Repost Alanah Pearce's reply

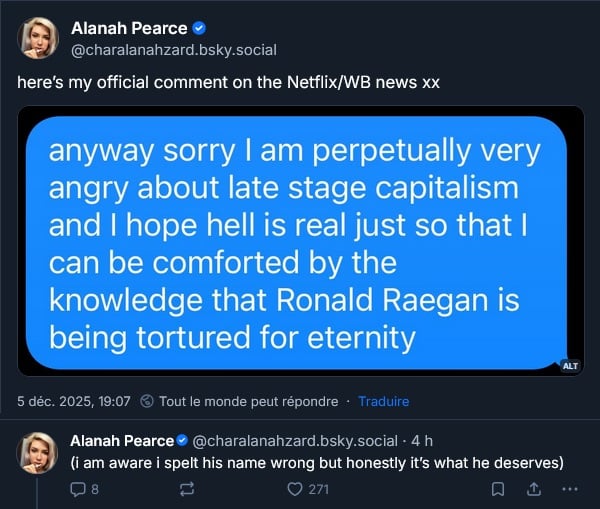point(185,489)
